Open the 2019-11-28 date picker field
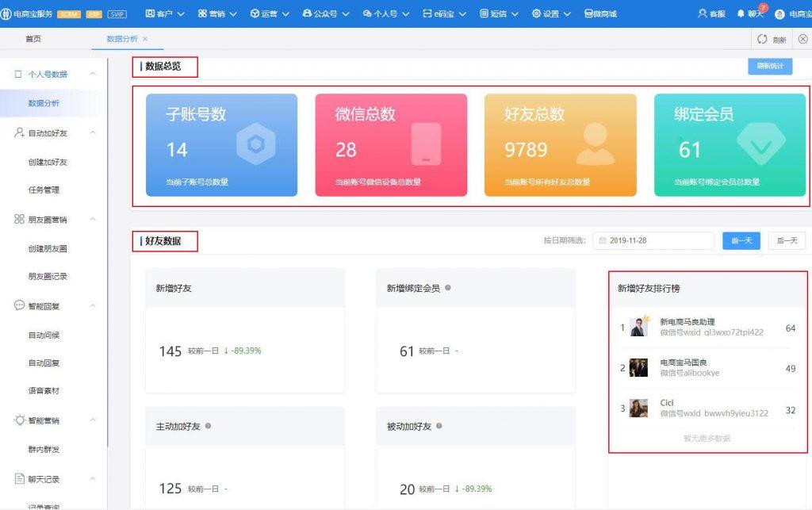 pos(653,240)
